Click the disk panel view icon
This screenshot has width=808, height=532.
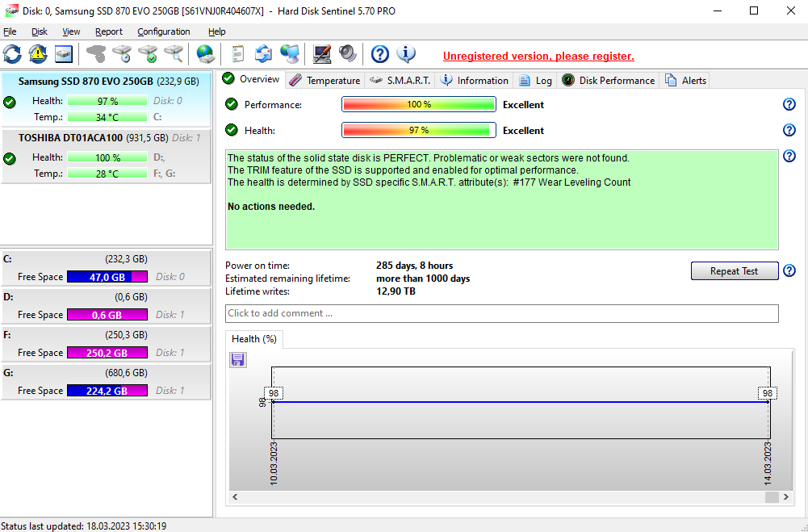(64, 53)
